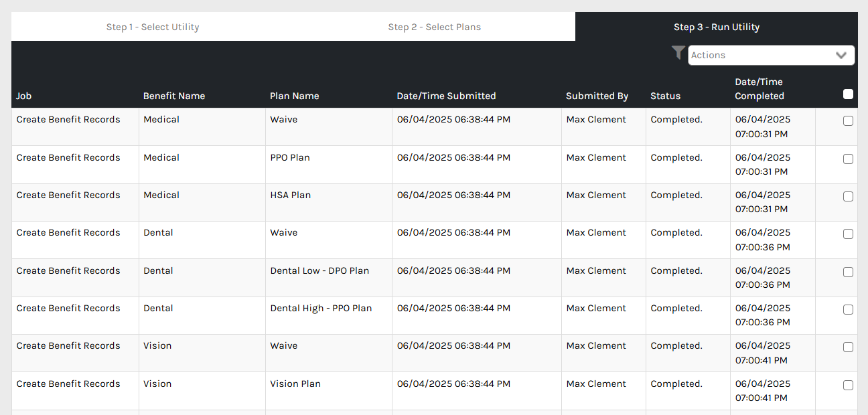Image resolution: width=868 pixels, height=415 pixels.
Task: Check the Medical Waive row checkbox
Action: (848, 121)
